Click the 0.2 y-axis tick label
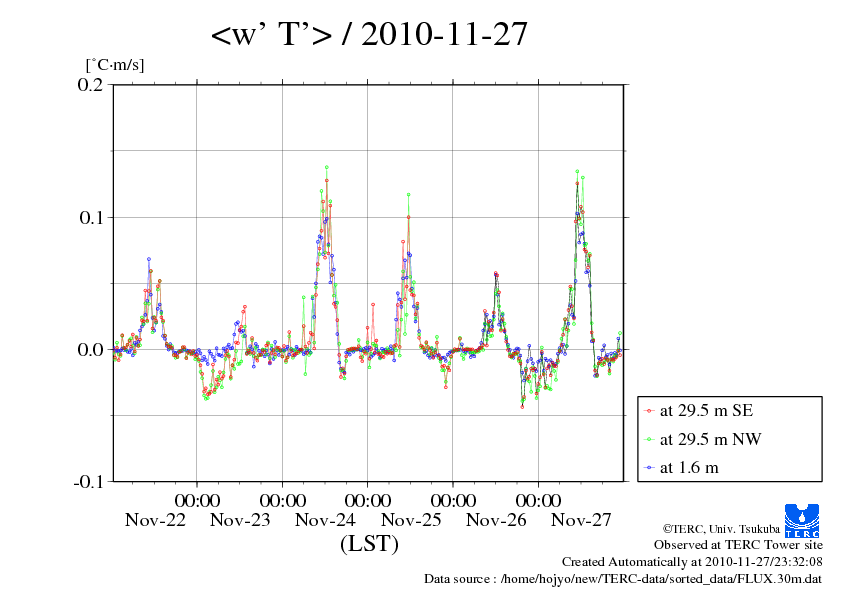This screenshot has height=595, width=842. [x=90, y=84]
